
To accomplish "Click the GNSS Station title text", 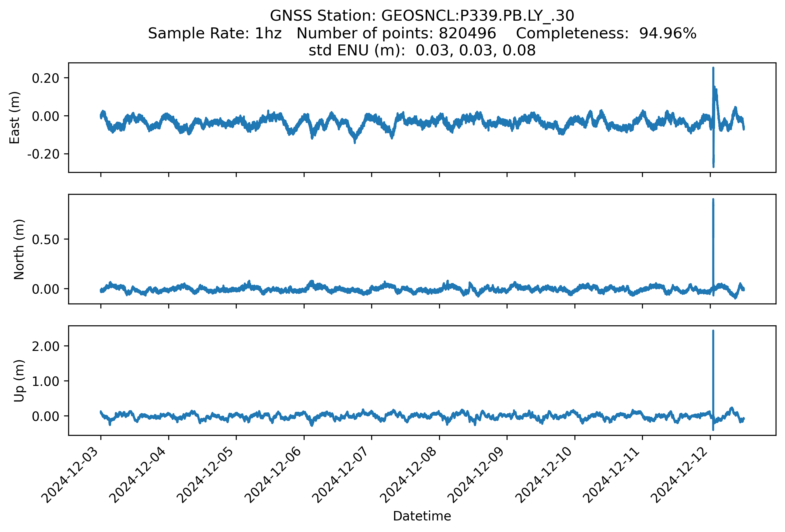I will pyautogui.click(x=422, y=16).
